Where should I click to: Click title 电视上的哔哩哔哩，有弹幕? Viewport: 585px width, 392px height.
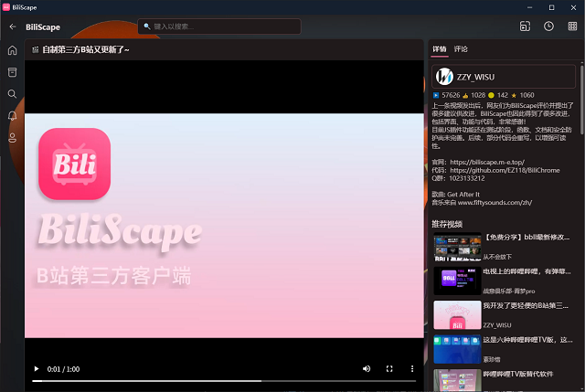526,271
